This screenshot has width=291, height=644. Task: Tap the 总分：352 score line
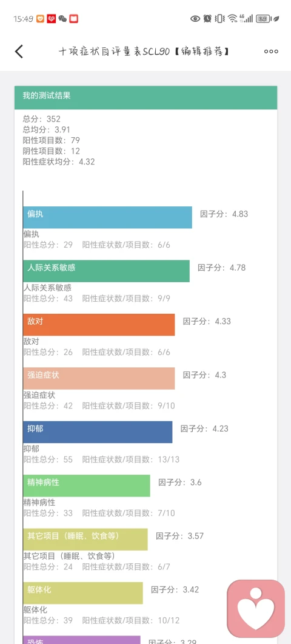pos(41,119)
